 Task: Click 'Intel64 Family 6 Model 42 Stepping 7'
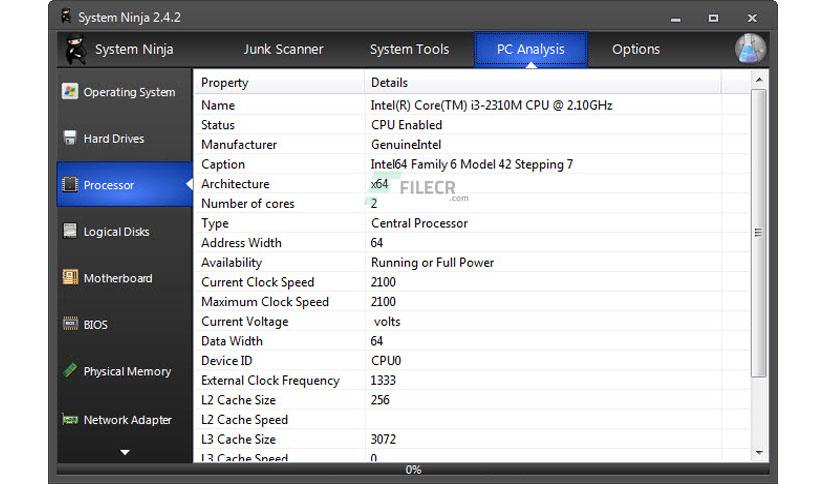coord(471,164)
